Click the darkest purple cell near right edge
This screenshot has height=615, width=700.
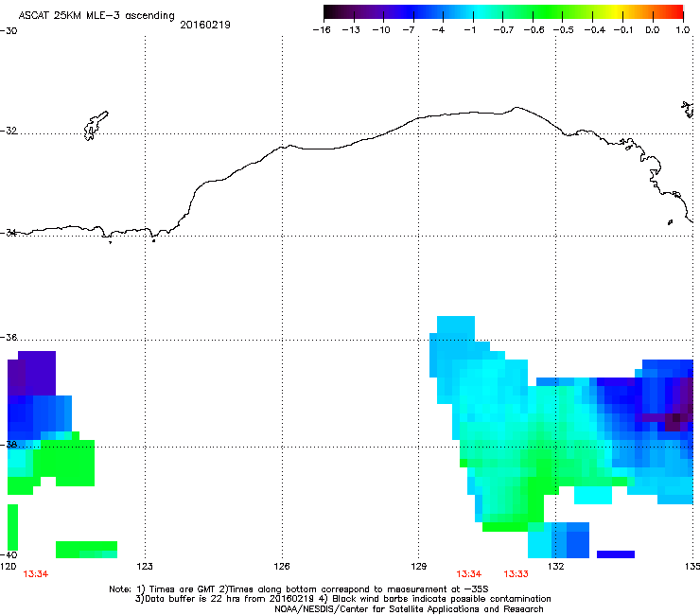click(x=676, y=418)
